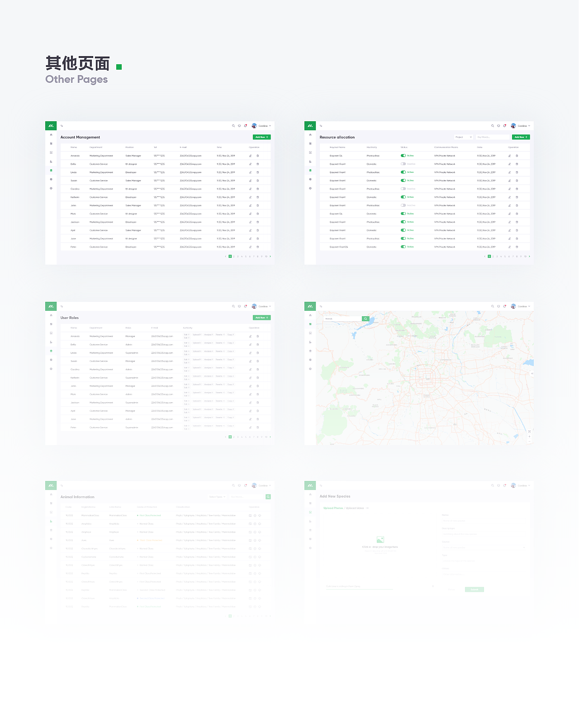Open Carolina user dropdown in Add New Species
Image resolution: width=579 pixels, height=728 pixels.
click(521, 485)
